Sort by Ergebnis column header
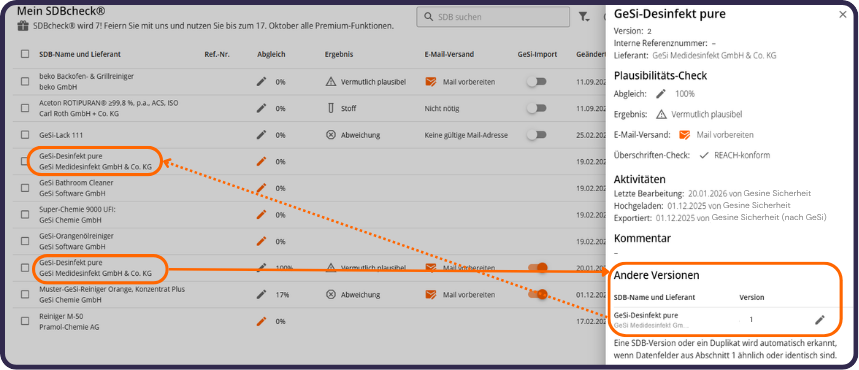The image size is (859, 370). point(339,54)
